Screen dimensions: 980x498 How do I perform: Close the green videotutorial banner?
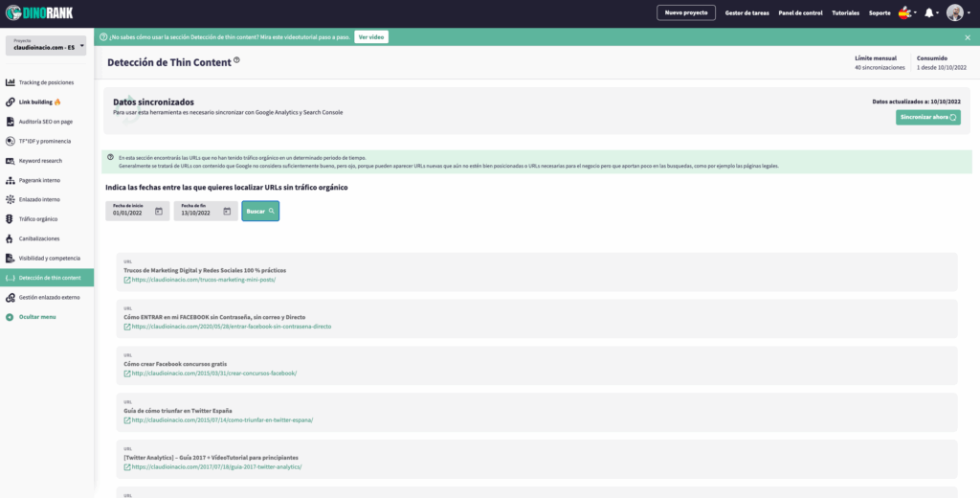[968, 37]
